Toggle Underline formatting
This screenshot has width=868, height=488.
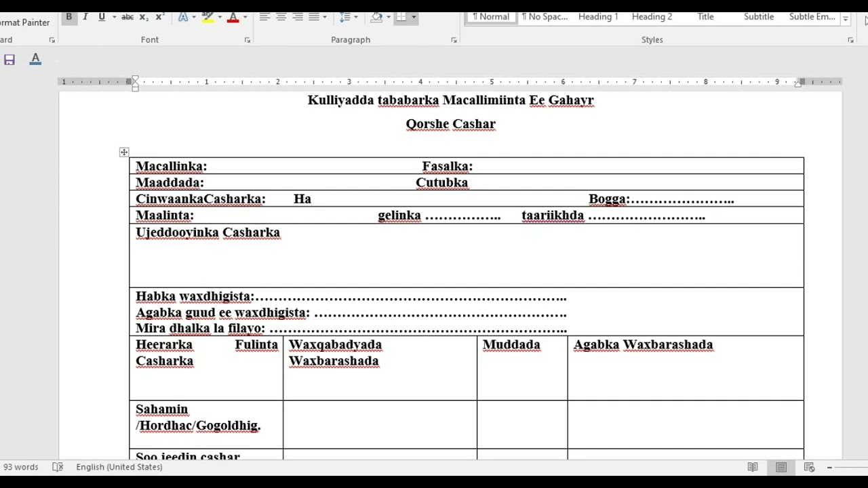click(102, 17)
